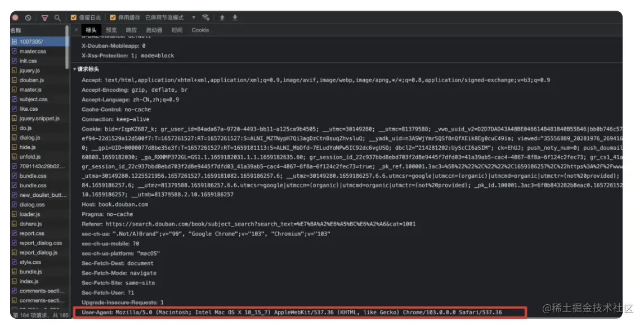Select the new_doulist_butt... request
This screenshot has width=644, height=325.
(39, 195)
